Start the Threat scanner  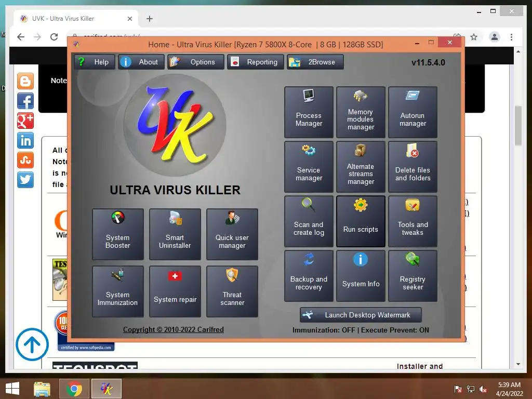(232, 292)
